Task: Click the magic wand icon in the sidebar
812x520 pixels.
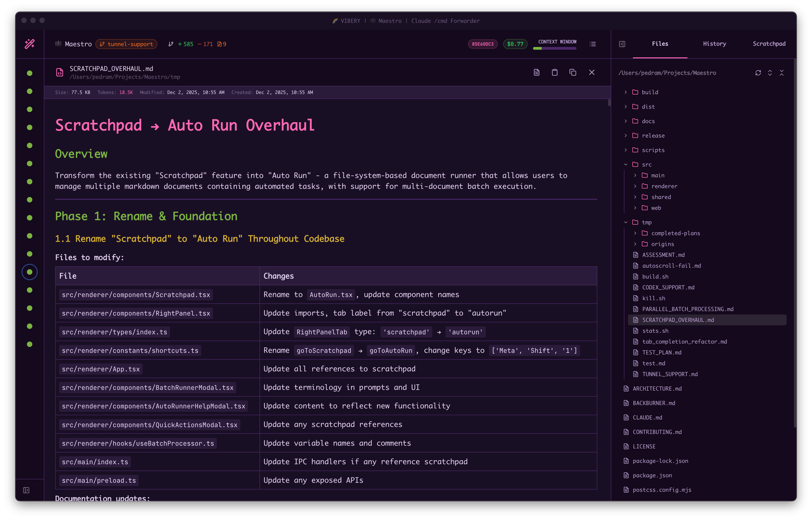Action: coord(29,44)
